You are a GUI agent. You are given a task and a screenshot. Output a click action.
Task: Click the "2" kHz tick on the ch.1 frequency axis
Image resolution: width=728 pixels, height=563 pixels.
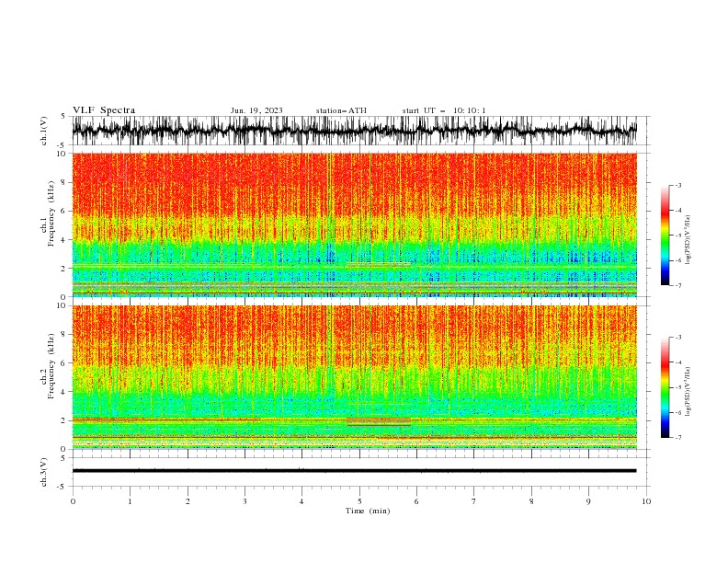coord(63,269)
